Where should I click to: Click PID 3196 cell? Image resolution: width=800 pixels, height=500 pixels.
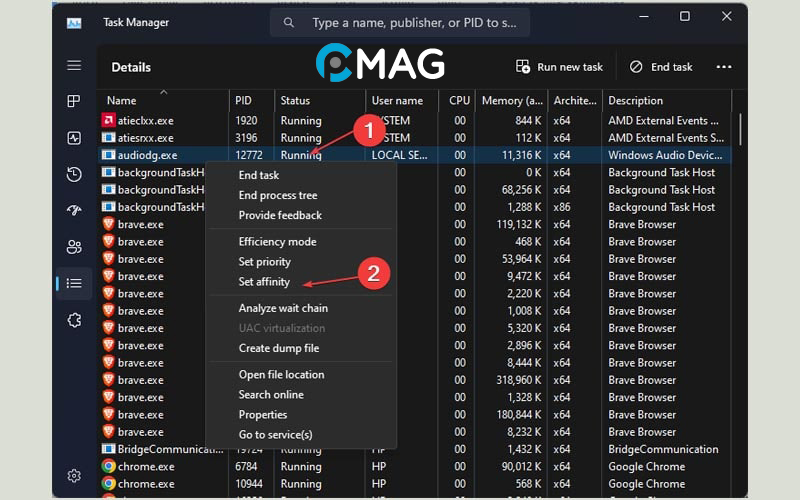click(x=246, y=138)
